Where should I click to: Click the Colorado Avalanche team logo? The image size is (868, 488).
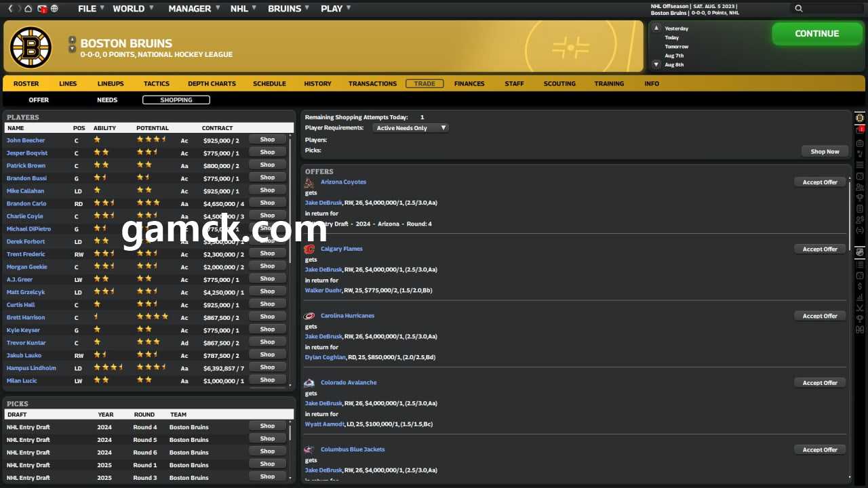[x=309, y=383]
